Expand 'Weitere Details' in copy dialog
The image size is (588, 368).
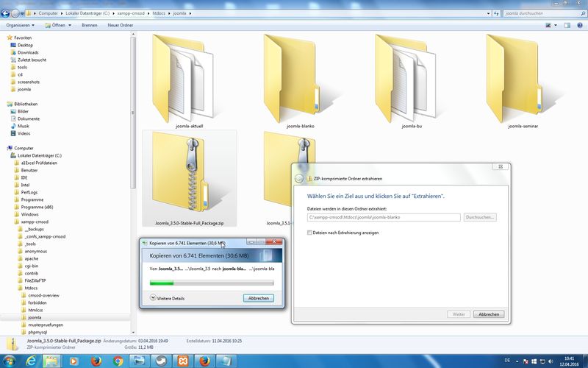click(168, 298)
